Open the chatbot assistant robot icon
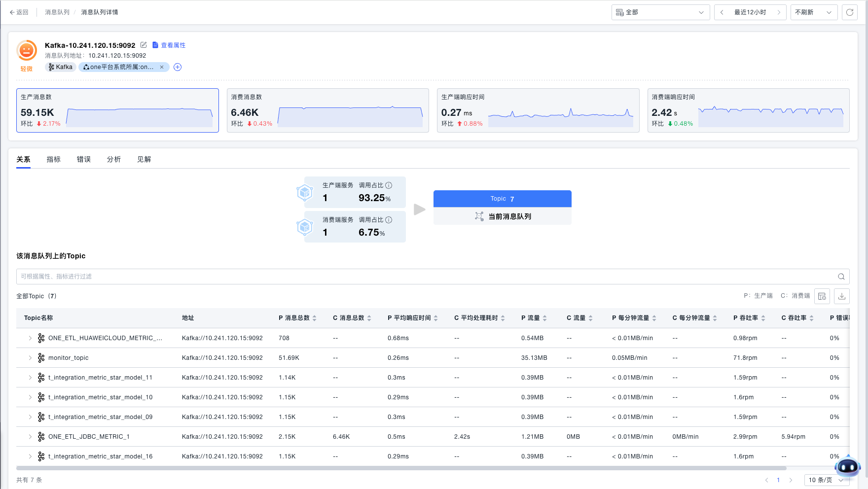This screenshot has width=868, height=489. 847,466
